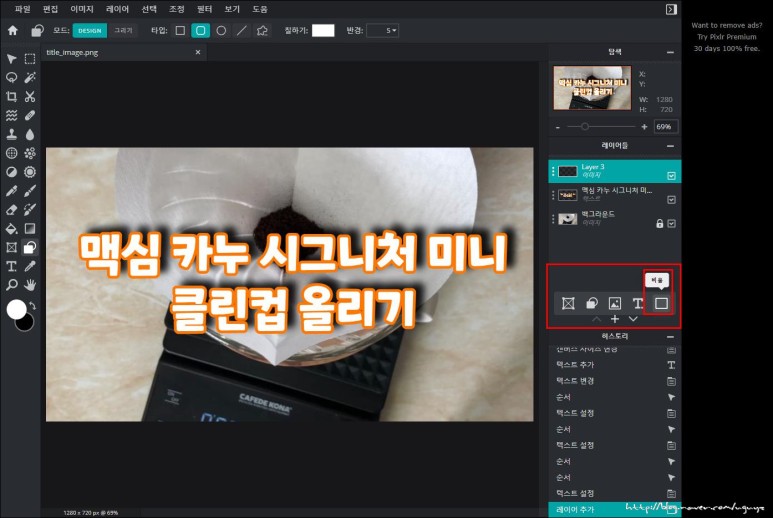
Task: Close the title_image.png tab
Action: (x=198, y=52)
